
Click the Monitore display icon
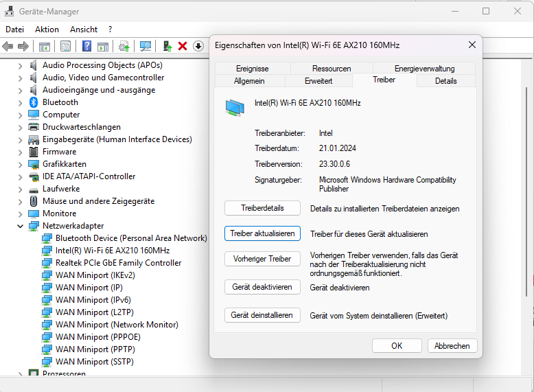coord(34,214)
